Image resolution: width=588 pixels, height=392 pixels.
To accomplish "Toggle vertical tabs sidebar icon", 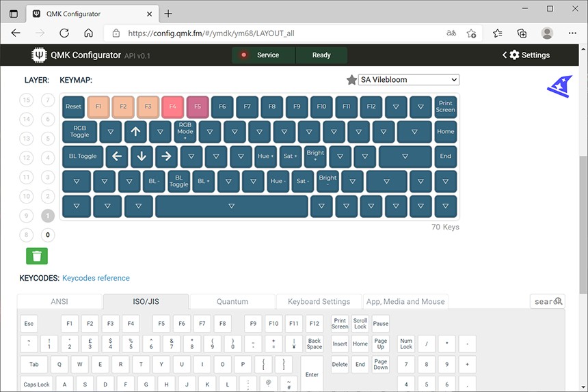I will coord(14,14).
